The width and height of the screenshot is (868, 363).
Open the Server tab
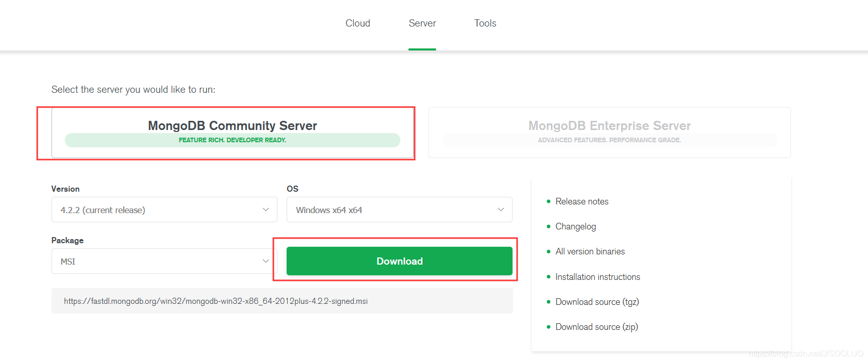point(422,23)
